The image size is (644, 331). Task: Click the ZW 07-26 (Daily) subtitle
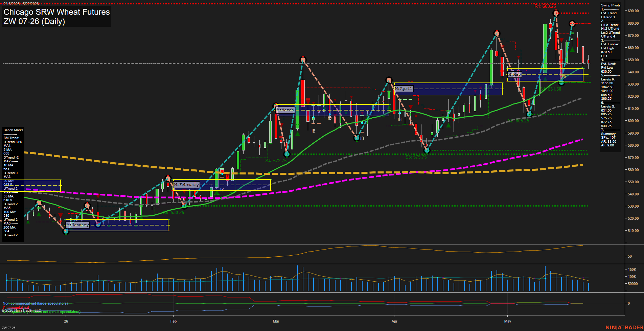point(34,21)
